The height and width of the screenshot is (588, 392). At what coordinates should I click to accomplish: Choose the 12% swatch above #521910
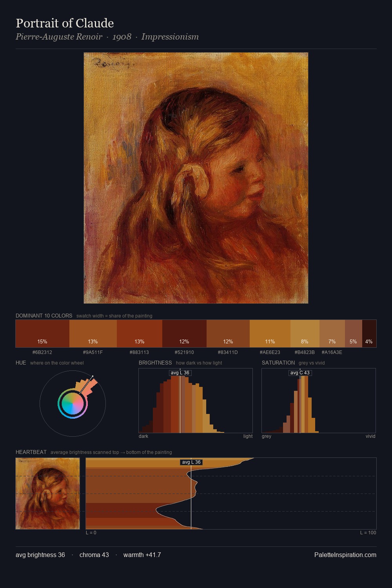tap(184, 334)
